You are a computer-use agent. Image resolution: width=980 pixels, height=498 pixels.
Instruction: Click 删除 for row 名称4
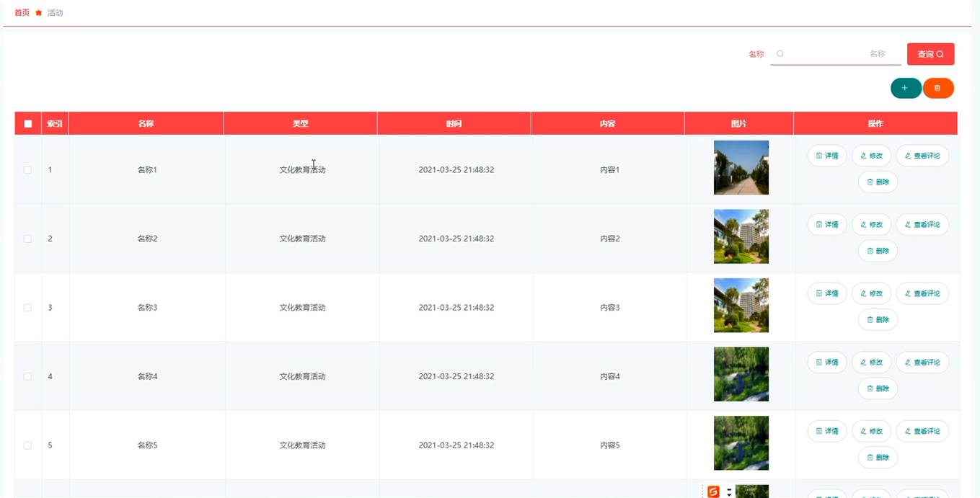click(x=878, y=388)
